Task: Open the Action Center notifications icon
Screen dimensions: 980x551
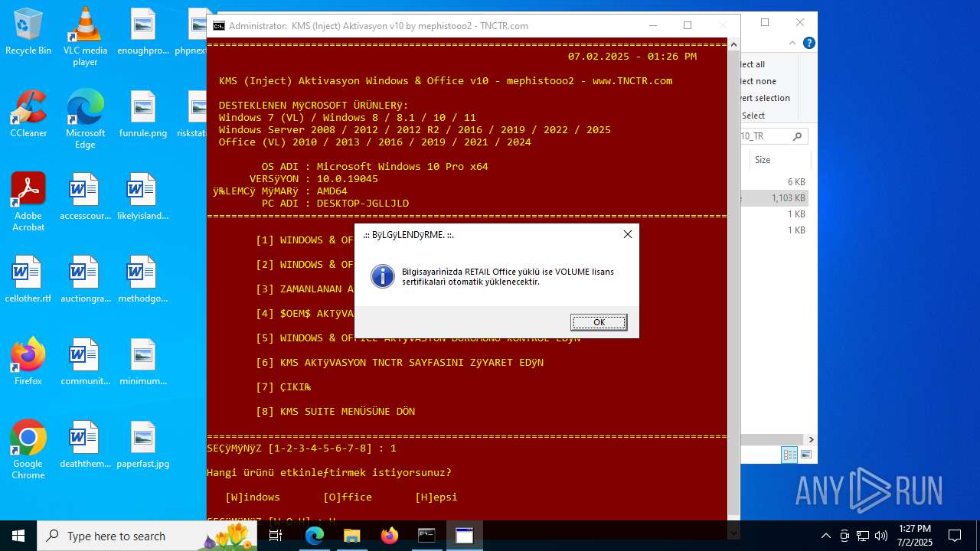Action: pyautogui.click(x=955, y=536)
